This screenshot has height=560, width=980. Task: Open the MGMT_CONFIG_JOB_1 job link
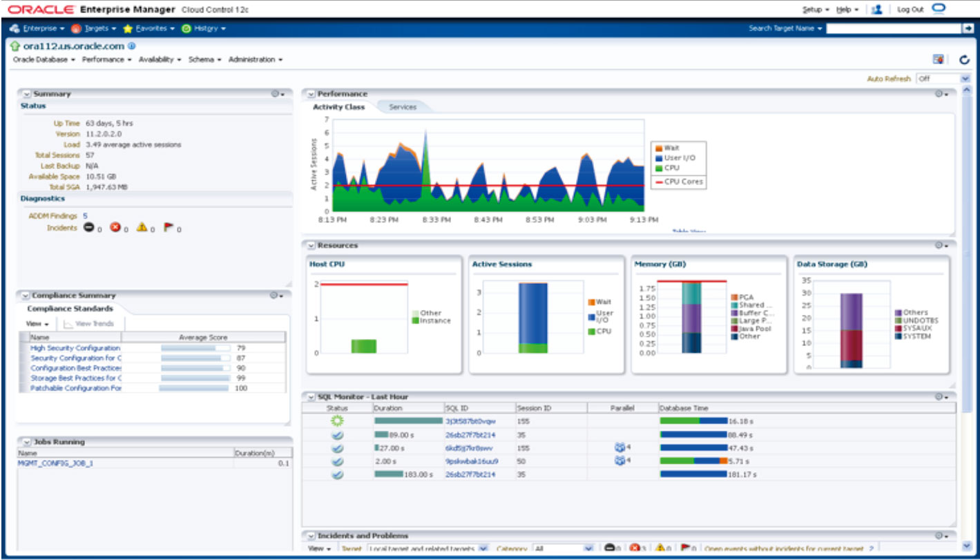55,463
